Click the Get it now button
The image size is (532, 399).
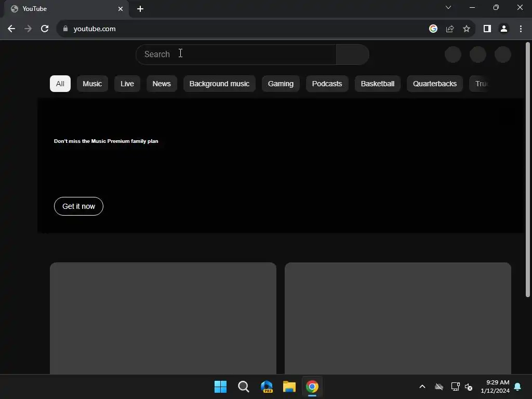pyautogui.click(x=79, y=206)
